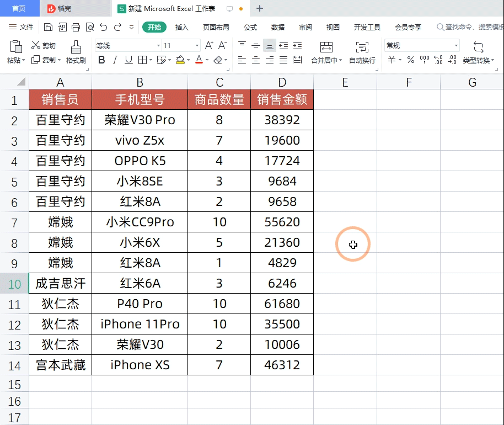The width and height of the screenshot is (504, 425).
Task: Open the number format dropdown showing 常规
Action: click(421, 45)
